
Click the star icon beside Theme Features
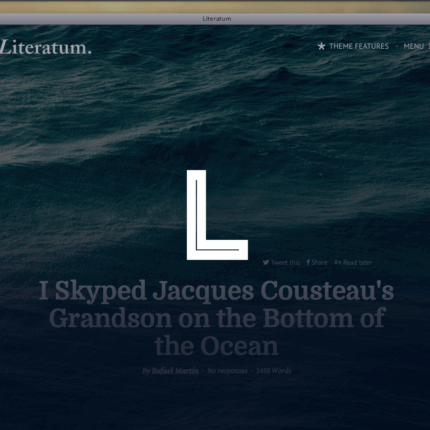tap(321, 46)
